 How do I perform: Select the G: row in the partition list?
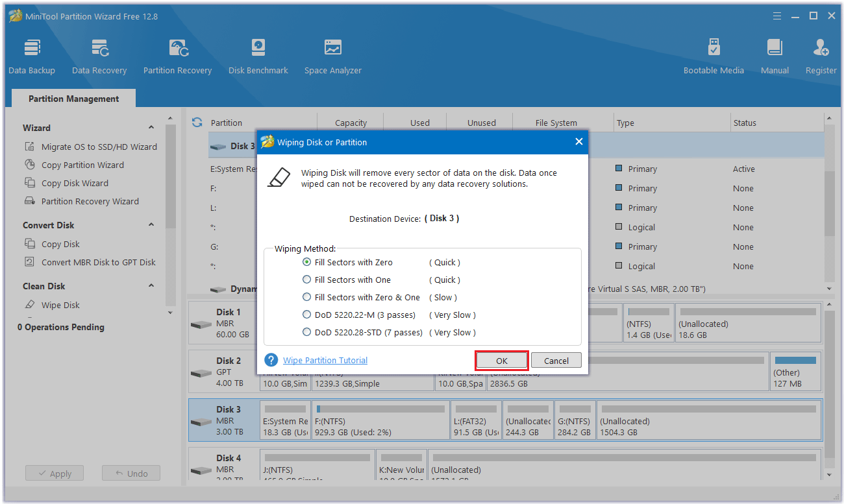click(x=516, y=246)
